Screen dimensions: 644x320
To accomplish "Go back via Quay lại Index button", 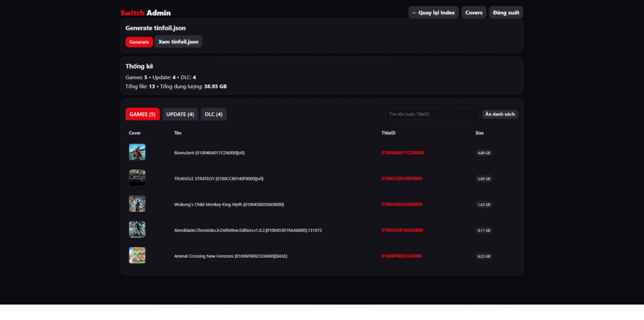I will 433,13.
